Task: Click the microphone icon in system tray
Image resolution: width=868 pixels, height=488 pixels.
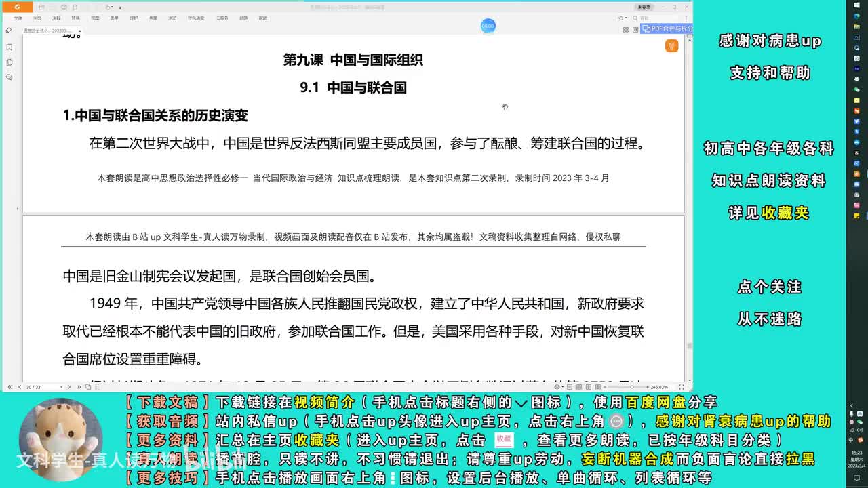Action: [x=852, y=413]
